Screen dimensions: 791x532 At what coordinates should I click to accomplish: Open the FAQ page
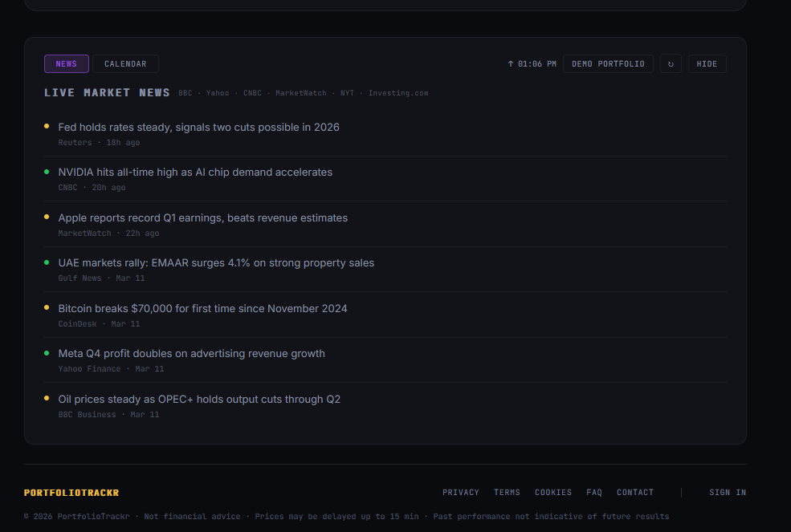594,492
